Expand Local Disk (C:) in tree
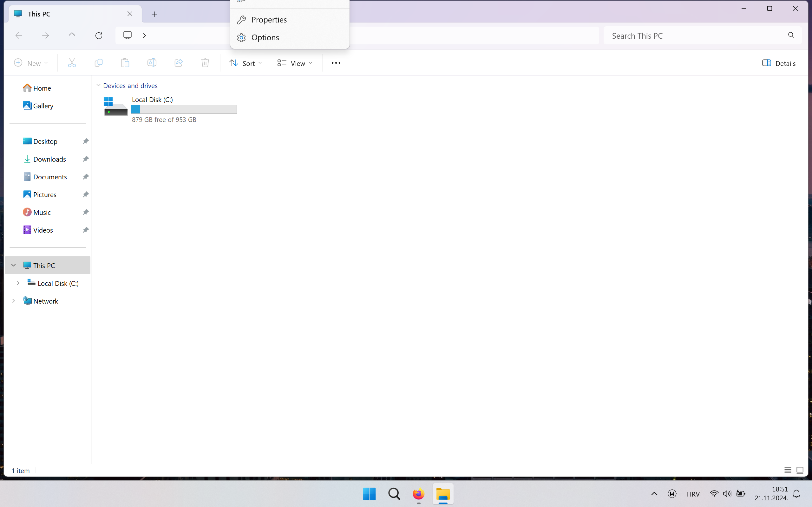The height and width of the screenshot is (507, 812). [18, 283]
